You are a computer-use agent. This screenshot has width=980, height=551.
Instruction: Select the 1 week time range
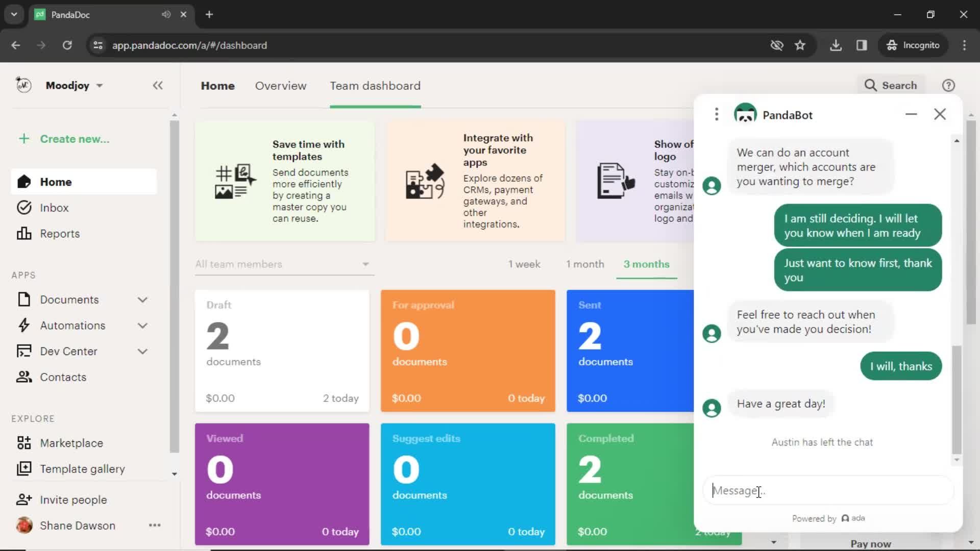click(524, 264)
